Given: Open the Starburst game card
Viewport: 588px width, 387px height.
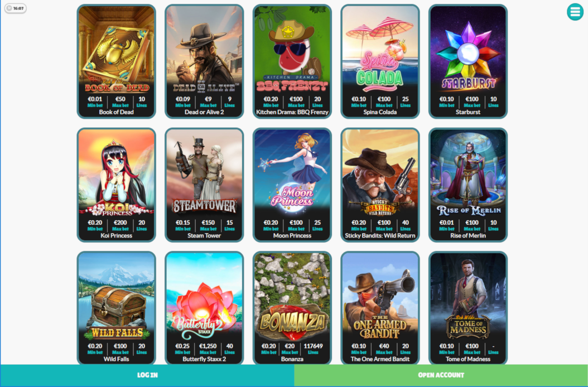Looking at the screenshot, I should (468, 61).
